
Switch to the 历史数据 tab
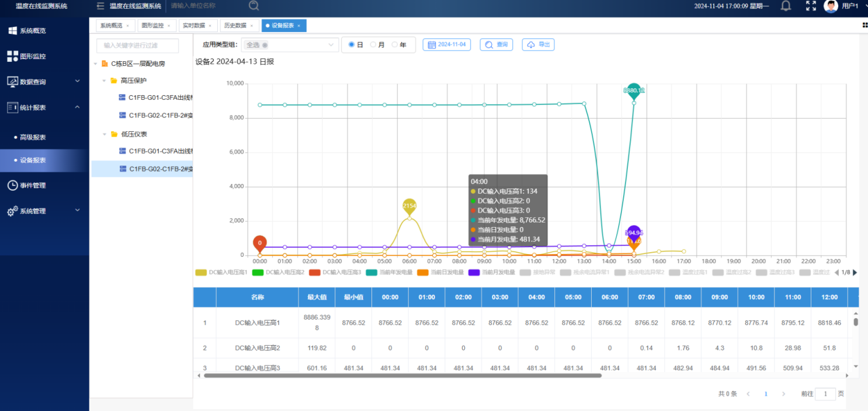235,26
